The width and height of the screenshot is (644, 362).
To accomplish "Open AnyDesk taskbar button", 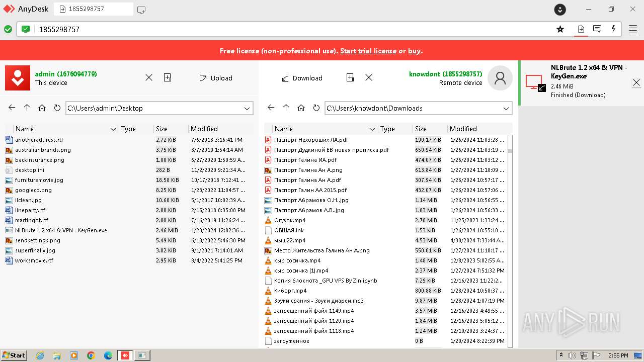I will pyautogui.click(x=125, y=355).
